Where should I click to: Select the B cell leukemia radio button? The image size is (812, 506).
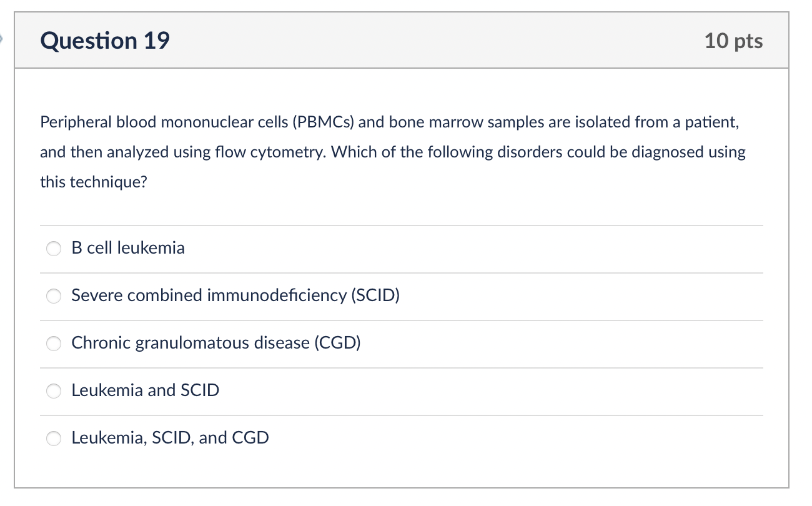pos(54,249)
